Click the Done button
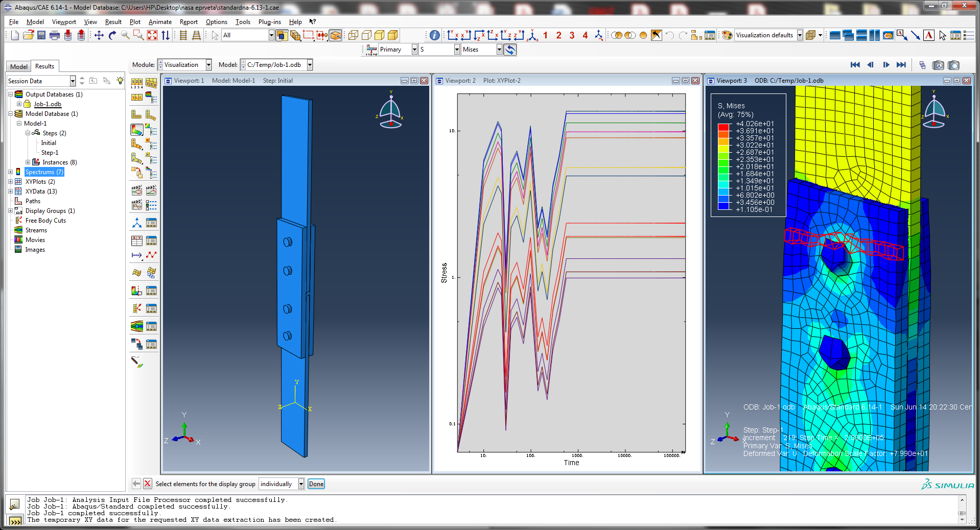The width and height of the screenshot is (980, 530). 316,484
